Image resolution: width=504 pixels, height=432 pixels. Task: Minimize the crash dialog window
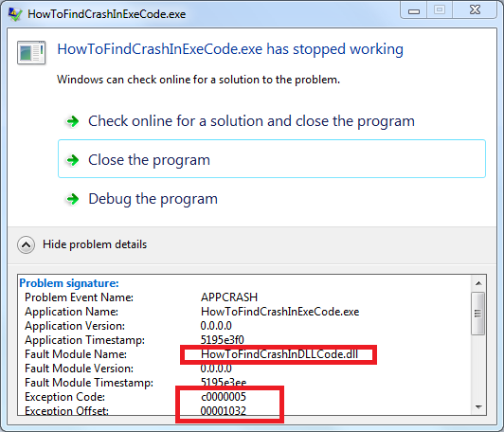(414, 10)
